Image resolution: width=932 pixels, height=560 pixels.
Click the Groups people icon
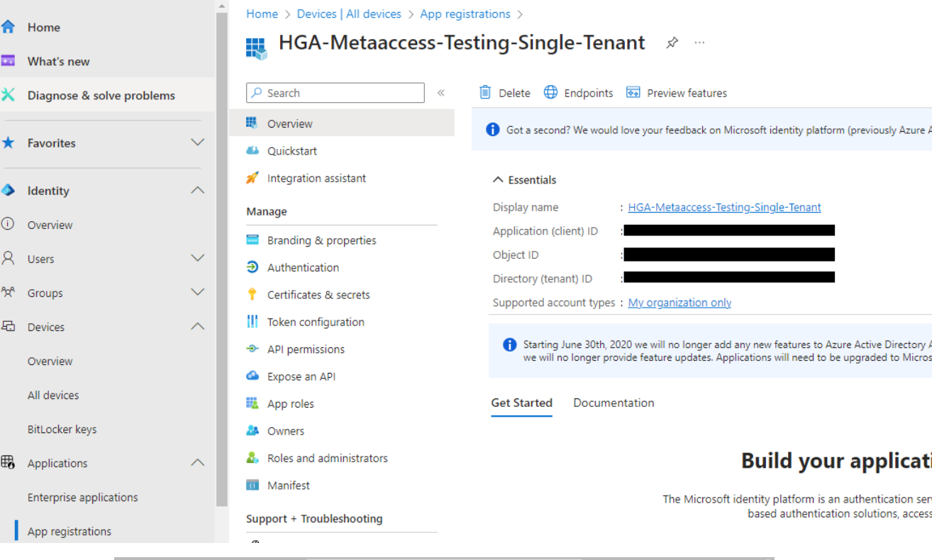tap(8, 292)
